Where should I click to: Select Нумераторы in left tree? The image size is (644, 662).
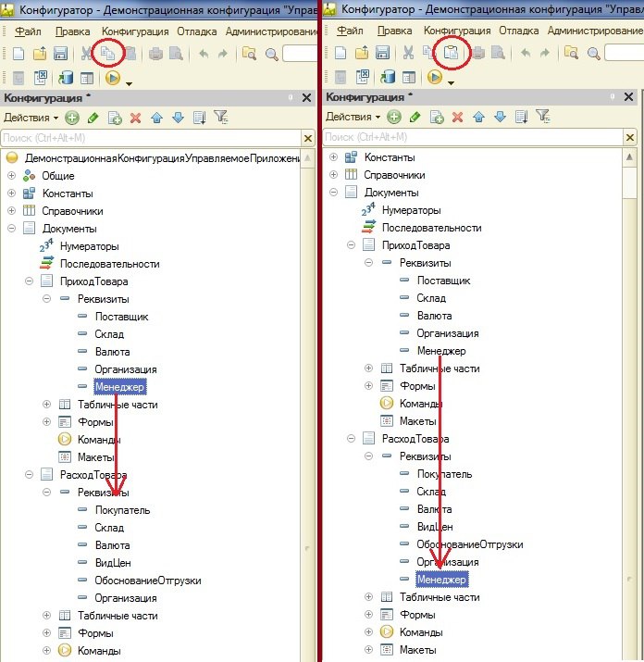click(90, 246)
